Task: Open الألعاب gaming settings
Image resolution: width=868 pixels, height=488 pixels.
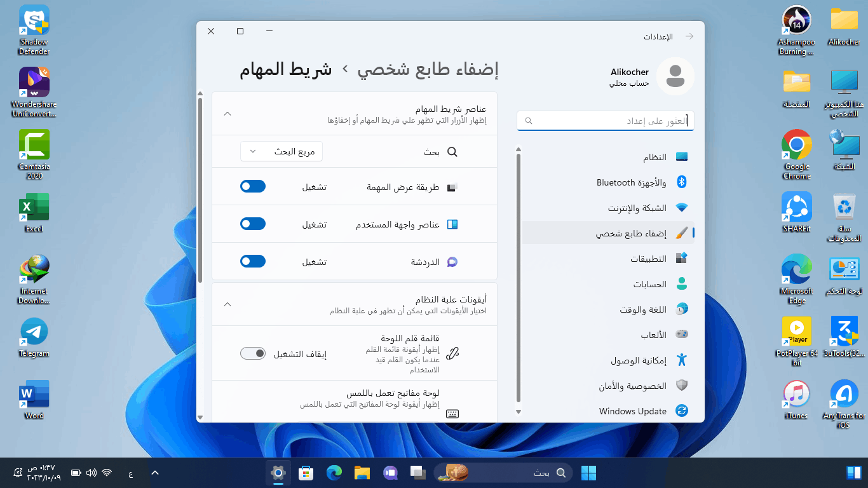Action: (x=608, y=335)
